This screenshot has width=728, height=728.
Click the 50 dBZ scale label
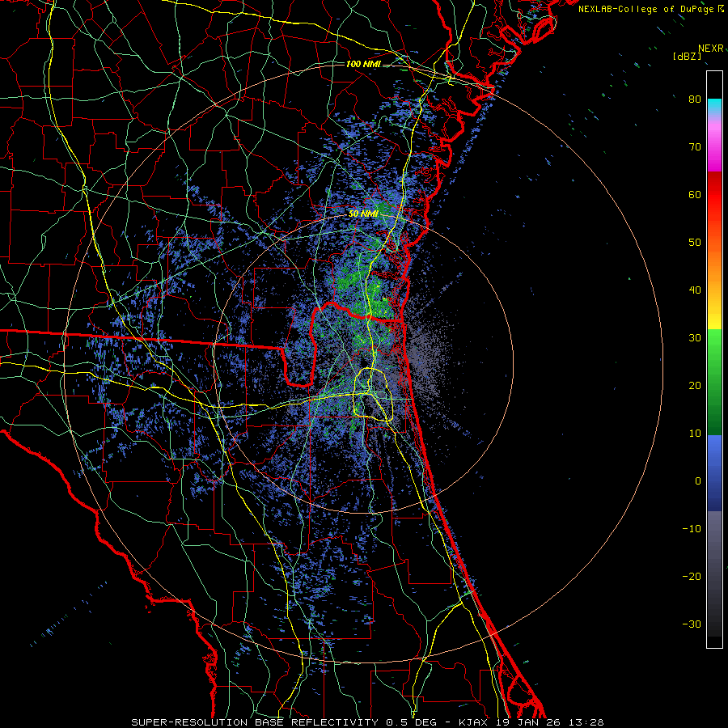click(x=695, y=243)
